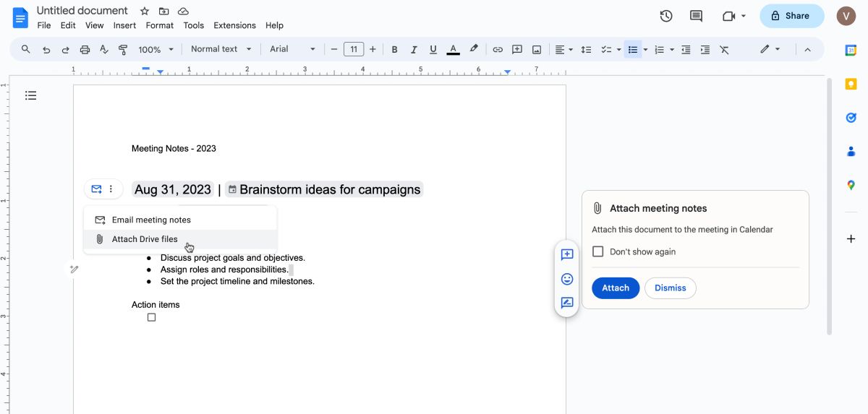Viewport: 868px width, 414px height.
Task: Click the blue Attach button
Action: (616, 288)
